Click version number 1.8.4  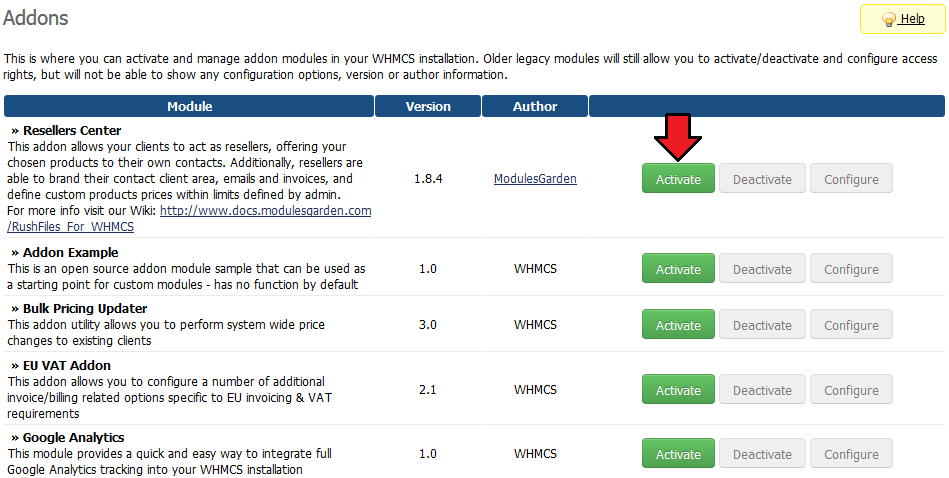click(428, 178)
